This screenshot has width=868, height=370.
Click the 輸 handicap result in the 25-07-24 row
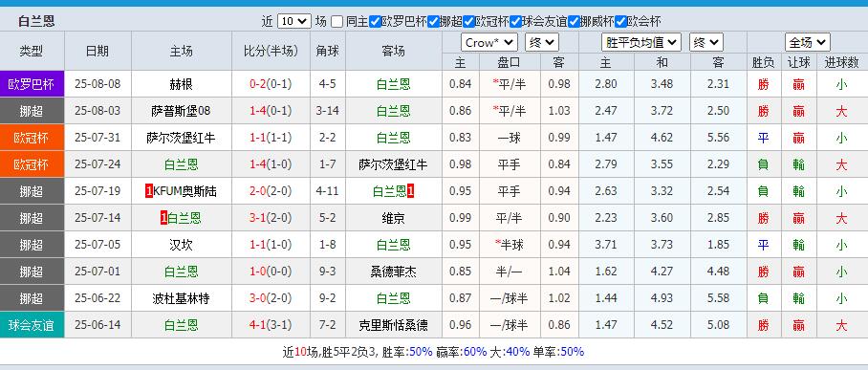click(x=798, y=164)
